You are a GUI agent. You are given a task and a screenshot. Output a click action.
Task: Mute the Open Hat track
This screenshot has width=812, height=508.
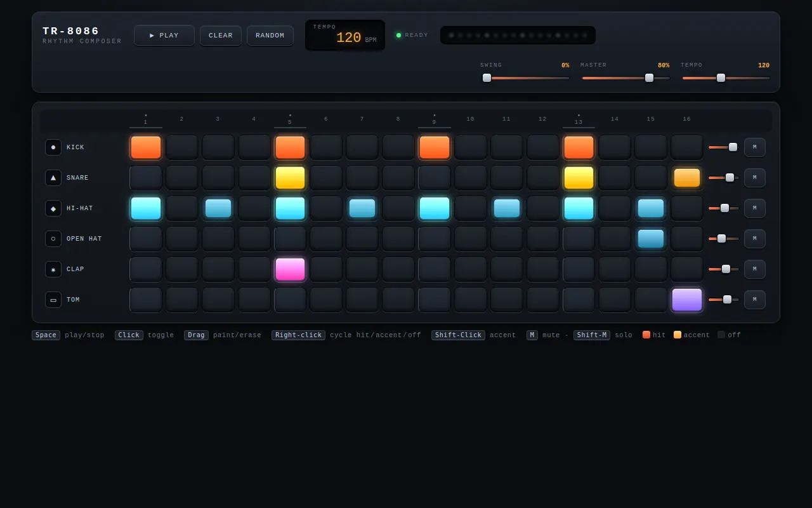(x=755, y=239)
